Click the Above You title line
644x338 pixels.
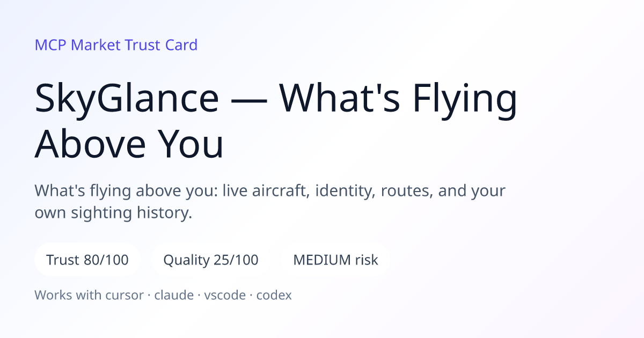[129, 143]
